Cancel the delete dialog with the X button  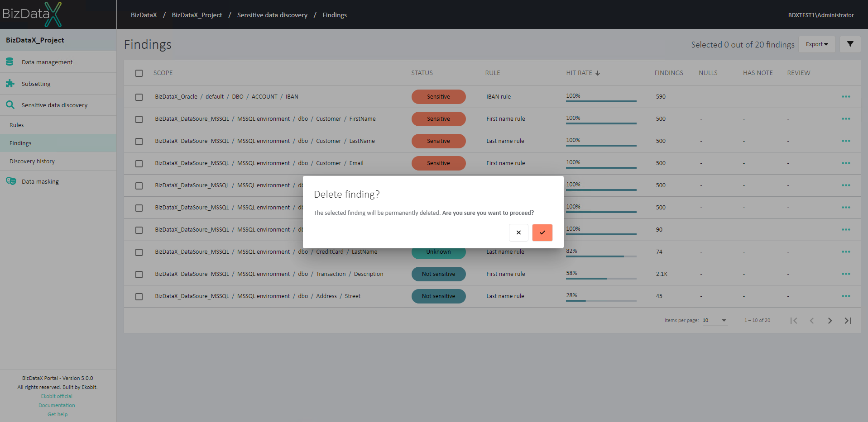click(518, 232)
